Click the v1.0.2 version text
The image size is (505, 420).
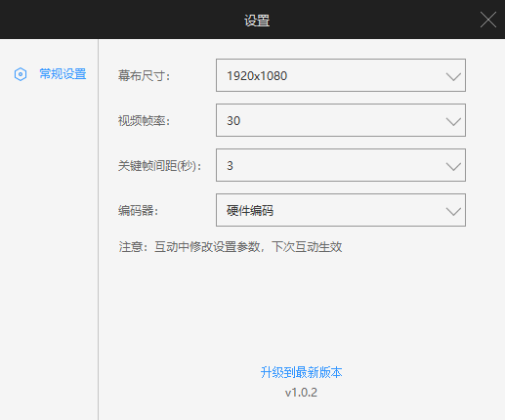tap(301, 393)
